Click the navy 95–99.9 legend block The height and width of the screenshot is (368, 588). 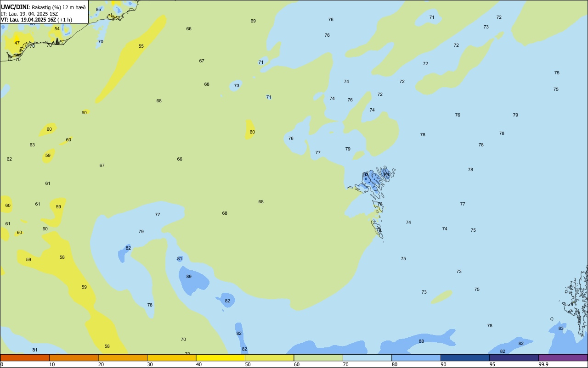(514, 357)
